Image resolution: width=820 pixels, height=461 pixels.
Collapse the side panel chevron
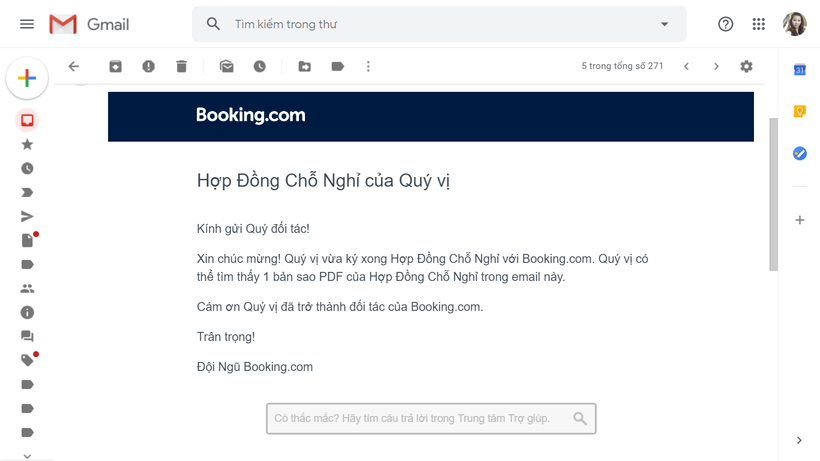799,440
